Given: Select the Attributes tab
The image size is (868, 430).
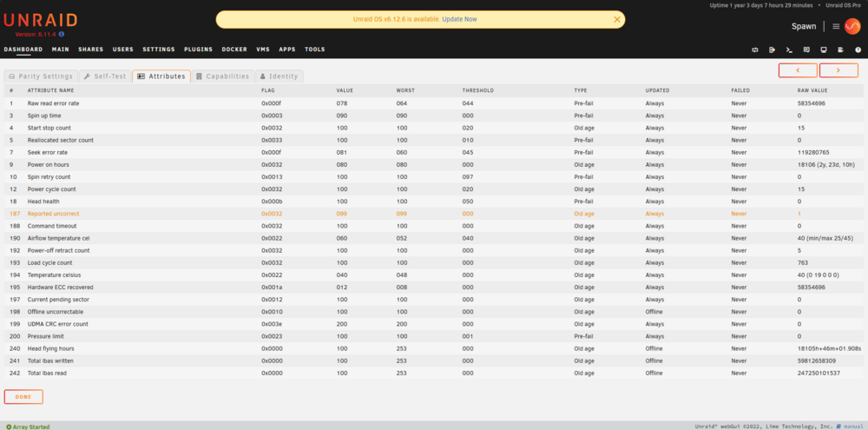Looking at the screenshot, I should tap(161, 76).
